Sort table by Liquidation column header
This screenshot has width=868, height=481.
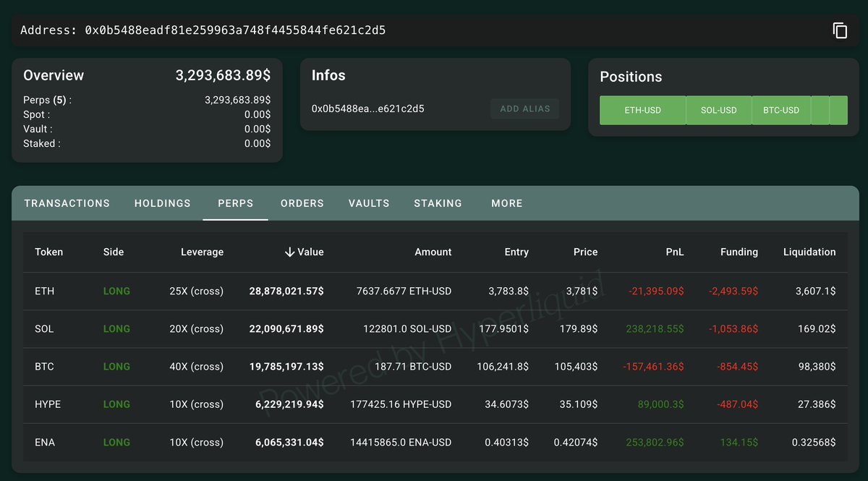pos(809,252)
